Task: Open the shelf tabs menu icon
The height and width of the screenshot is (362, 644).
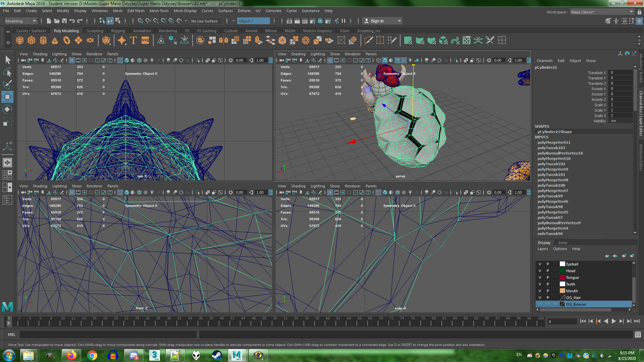Action: (x=8, y=32)
